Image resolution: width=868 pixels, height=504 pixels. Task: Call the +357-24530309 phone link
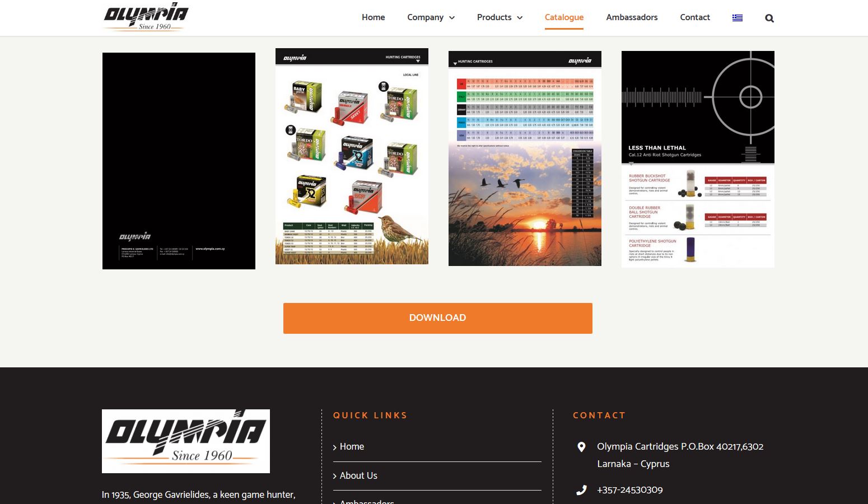pyautogui.click(x=630, y=490)
